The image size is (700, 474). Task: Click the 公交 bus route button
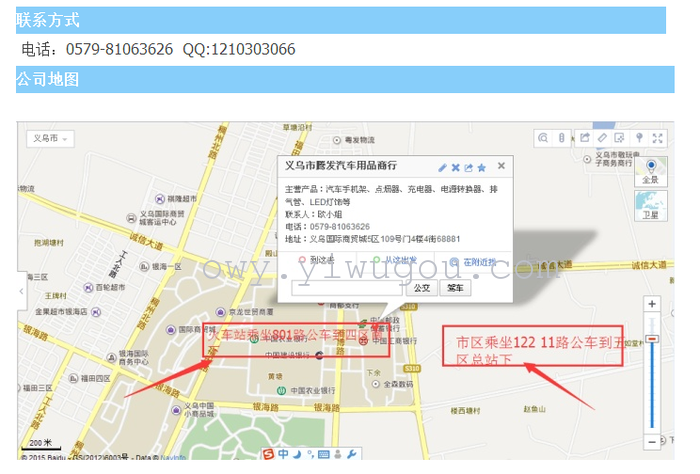click(422, 288)
